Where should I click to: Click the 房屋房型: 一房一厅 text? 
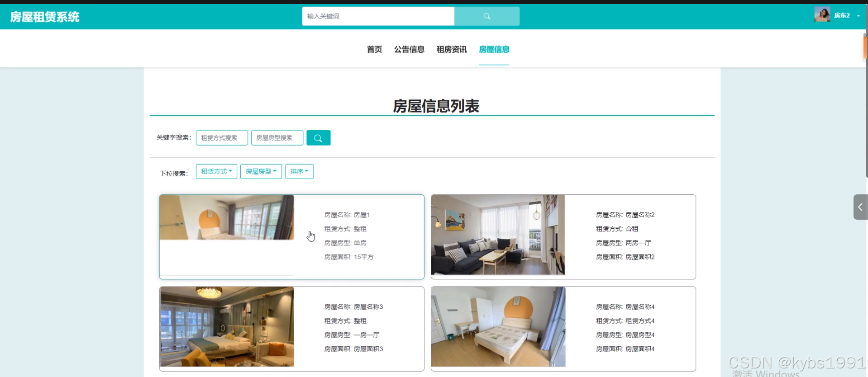[x=352, y=335]
